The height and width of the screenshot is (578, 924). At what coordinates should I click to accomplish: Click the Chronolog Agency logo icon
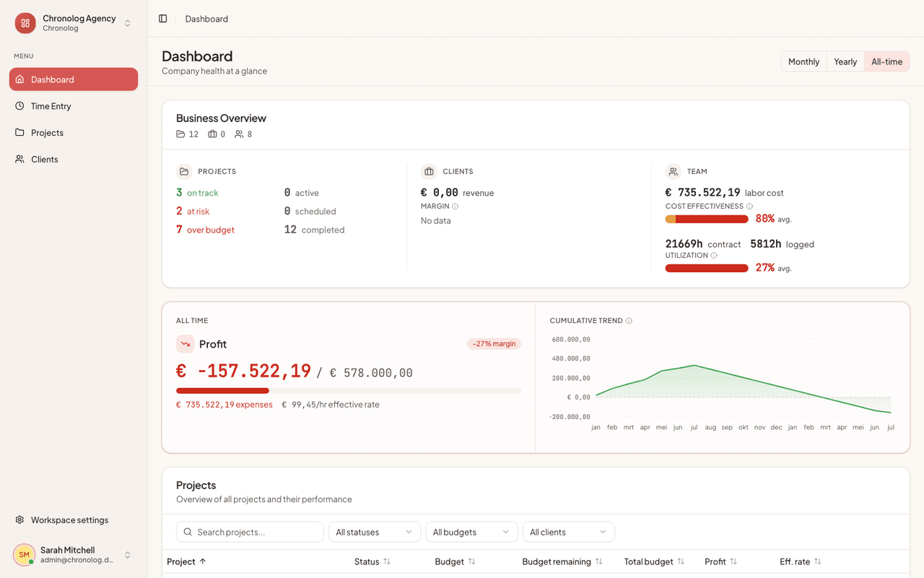pyautogui.click(x=25, y=23)
